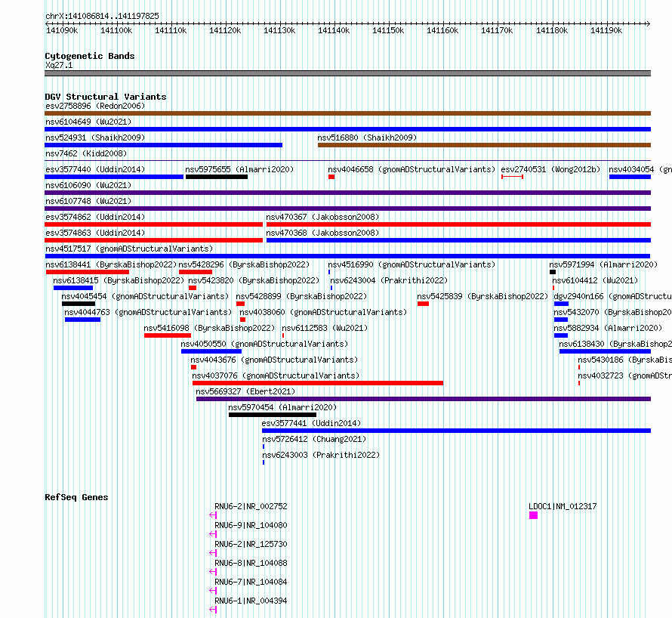The image size is (672, 618).
Task: Click the nsv4034054 blue variant bar
Action: pos(630,177)
